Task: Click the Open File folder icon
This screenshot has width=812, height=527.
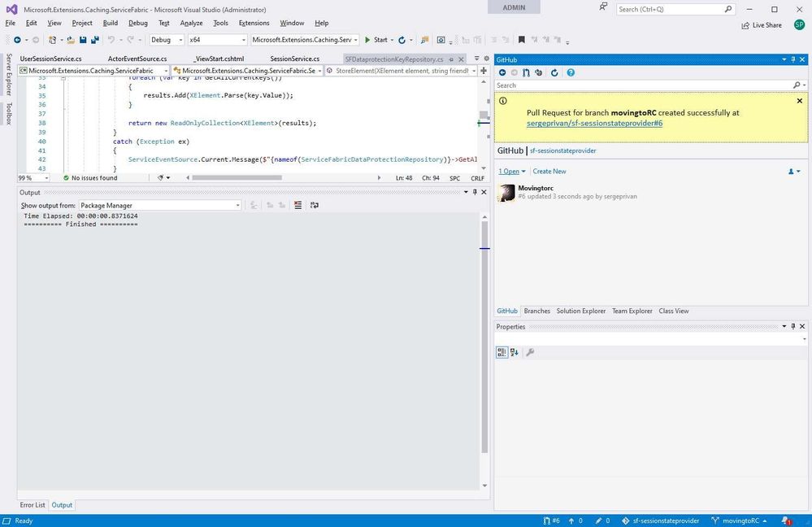Action: pyautogui.click(x=71, y=40)
